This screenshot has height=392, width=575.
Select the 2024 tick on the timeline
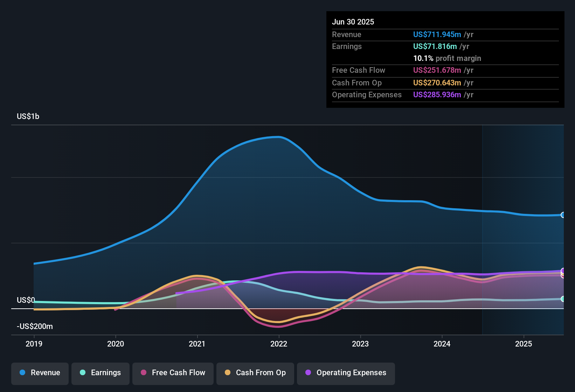(x=442, y=344)
